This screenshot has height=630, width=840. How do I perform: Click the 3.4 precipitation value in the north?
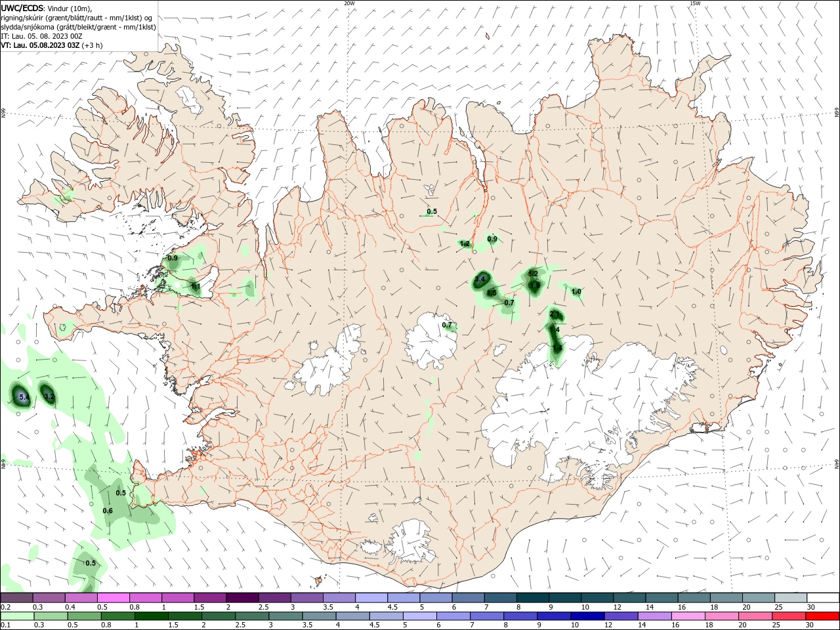480,279
